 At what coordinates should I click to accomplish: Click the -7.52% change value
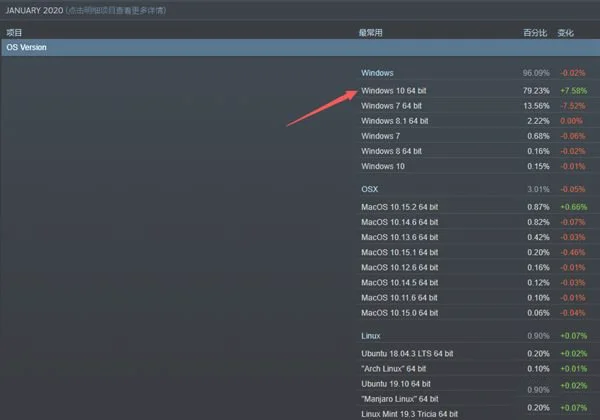(x=573, y=106)
